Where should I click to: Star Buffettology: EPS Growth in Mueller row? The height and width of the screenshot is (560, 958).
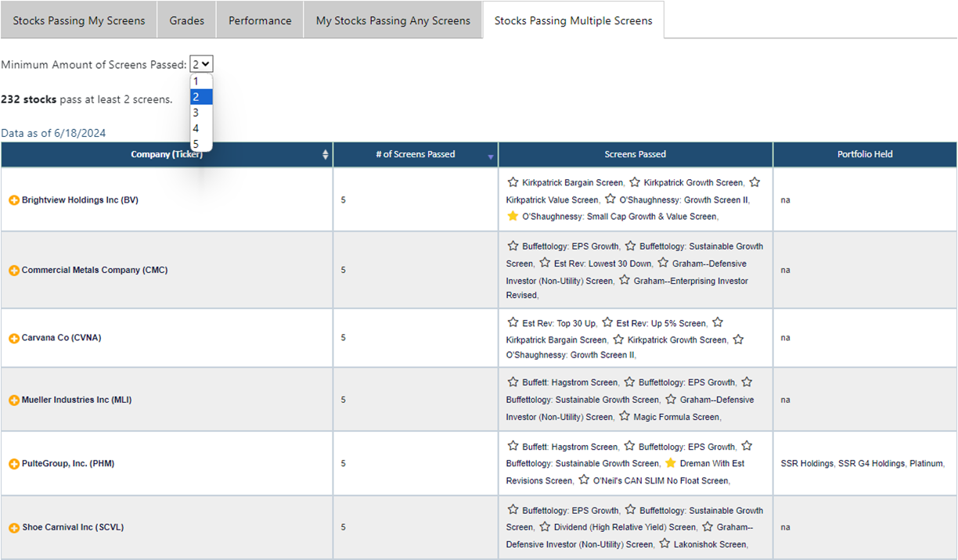tap(629, 382)
